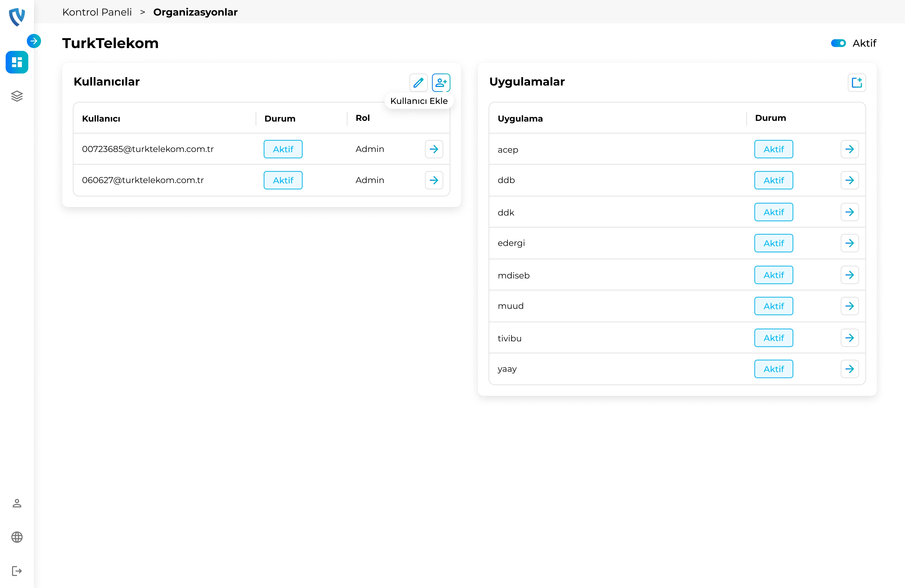This screenshot has width=905, height=588.
Task: Click Aktif status of tivibu
Action: click(x=773, y=338)
